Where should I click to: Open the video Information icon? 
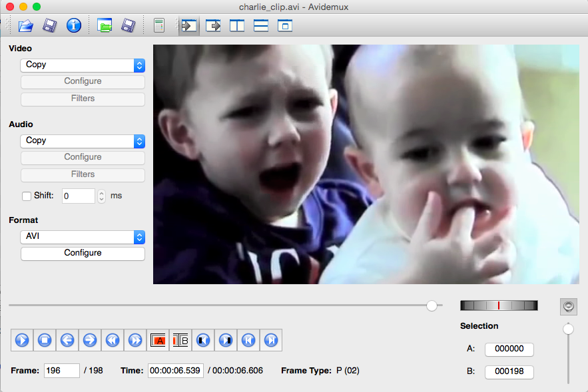(73, 26)
